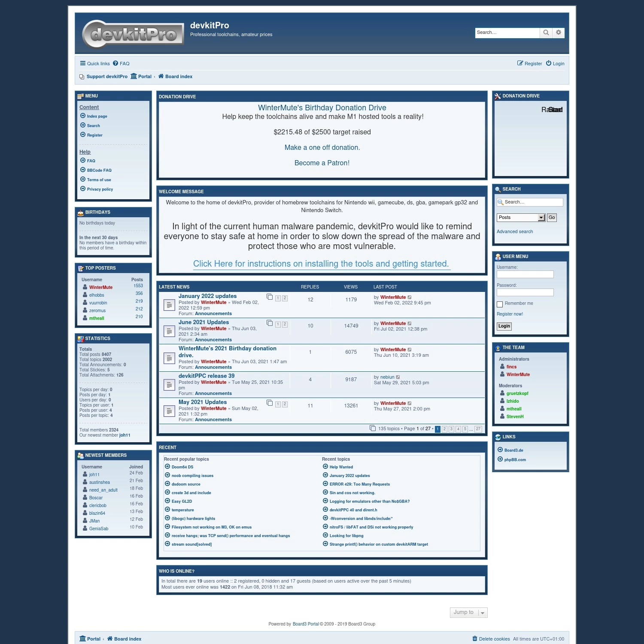
Task: Click topic icon for June 2021 Updates
Action: click(x=169, y=331)
